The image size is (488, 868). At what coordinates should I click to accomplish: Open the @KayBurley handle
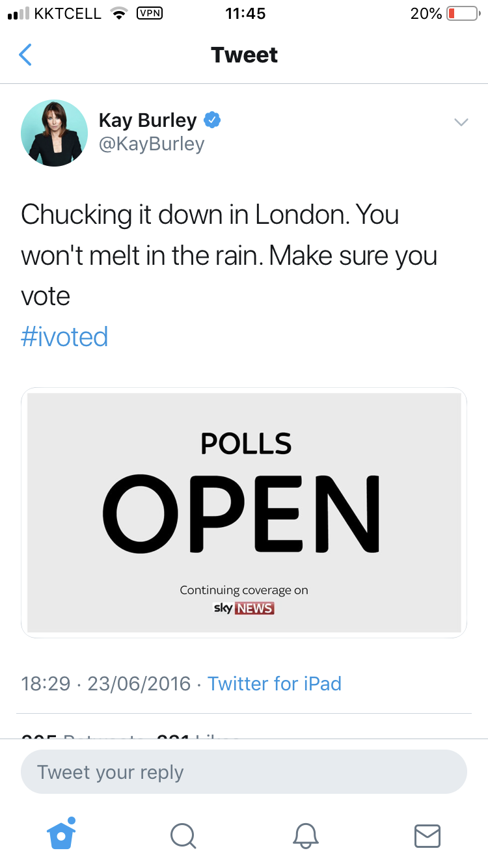point(152,144)
